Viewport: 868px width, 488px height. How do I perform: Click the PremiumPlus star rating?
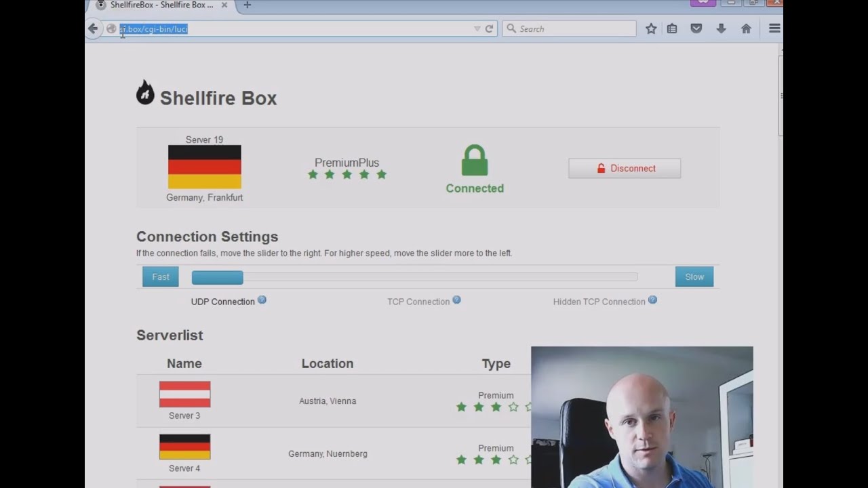(347, 175)
